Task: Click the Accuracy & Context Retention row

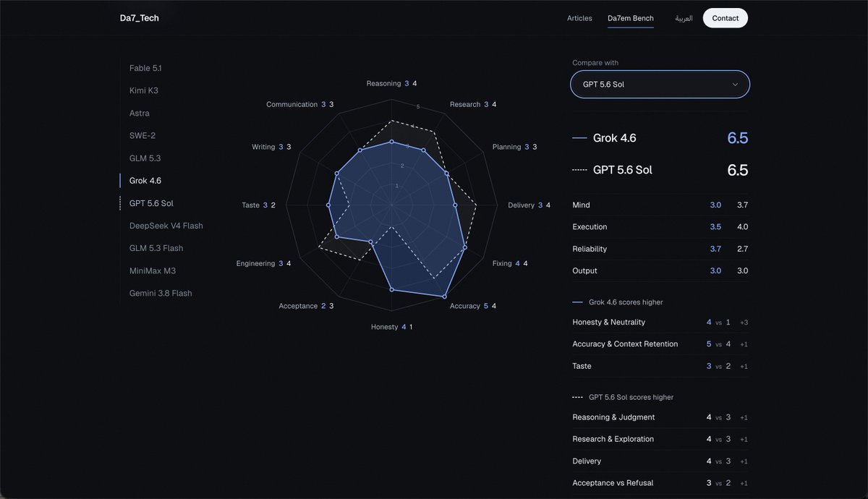Action: (660, 344)
